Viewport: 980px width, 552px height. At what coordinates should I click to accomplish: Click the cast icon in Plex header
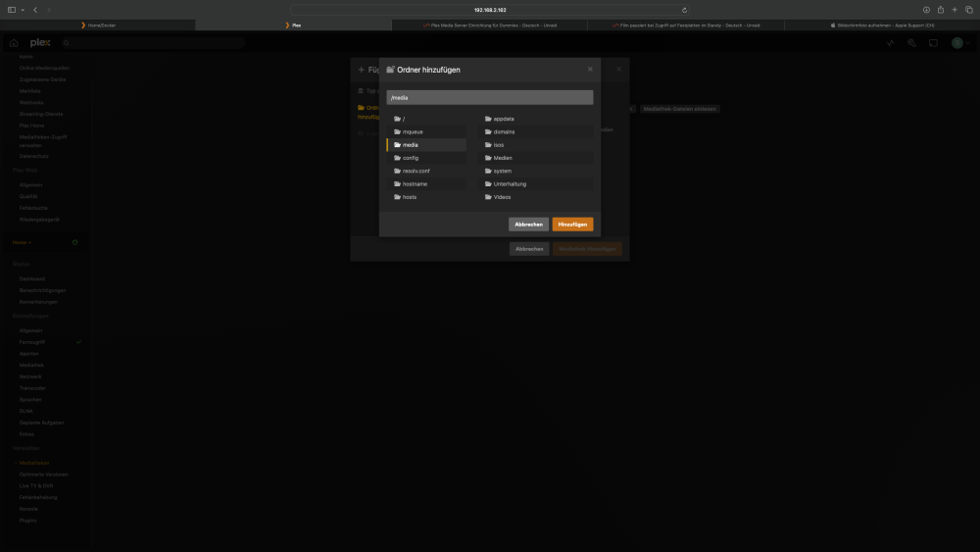click(933, 43)
